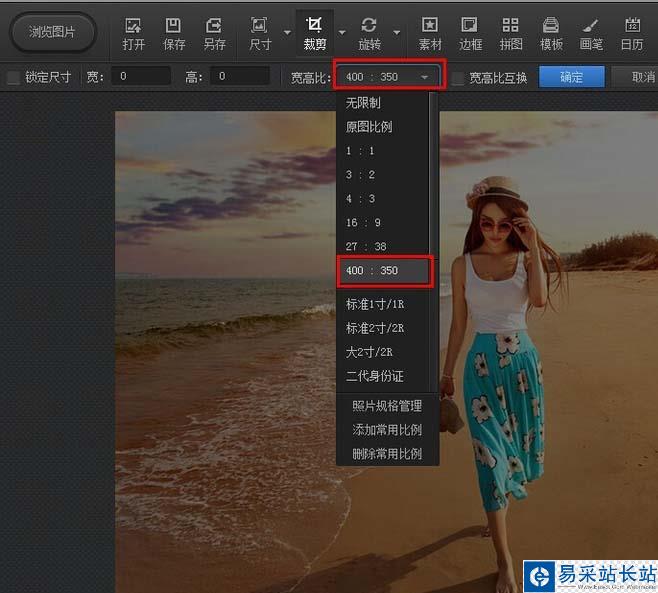Confirm crop with the 确定 button

coord(572,77)
